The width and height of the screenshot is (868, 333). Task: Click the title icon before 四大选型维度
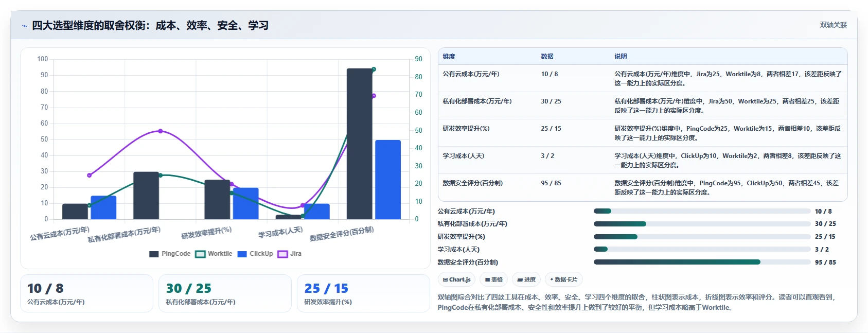coord(24,26)
